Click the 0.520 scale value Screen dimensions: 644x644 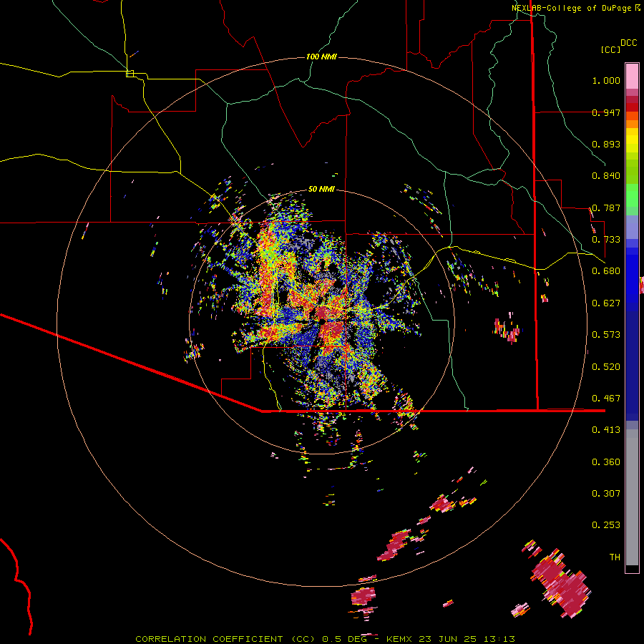pyautogui.click(x=606, y=367)
